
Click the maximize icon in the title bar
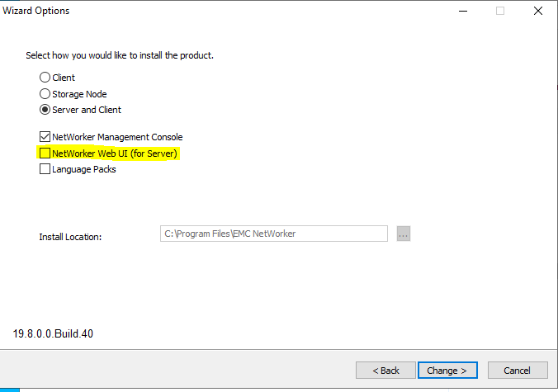pyautogui.click(x=500, y=11)
